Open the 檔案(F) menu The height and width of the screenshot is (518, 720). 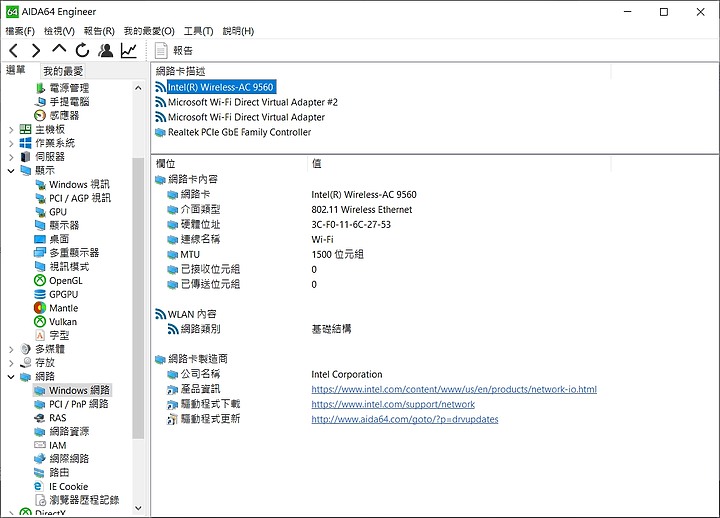click(x=20, y=31)
